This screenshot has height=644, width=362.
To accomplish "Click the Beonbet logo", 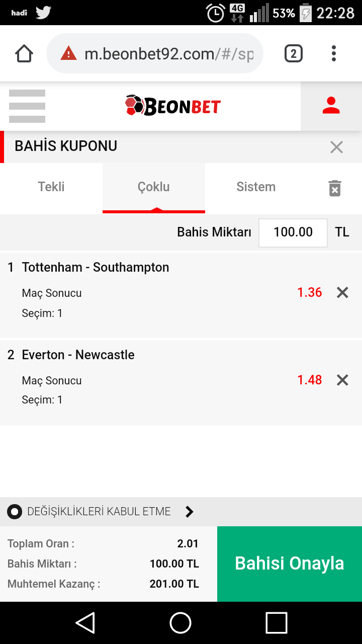I will [173, 106].
